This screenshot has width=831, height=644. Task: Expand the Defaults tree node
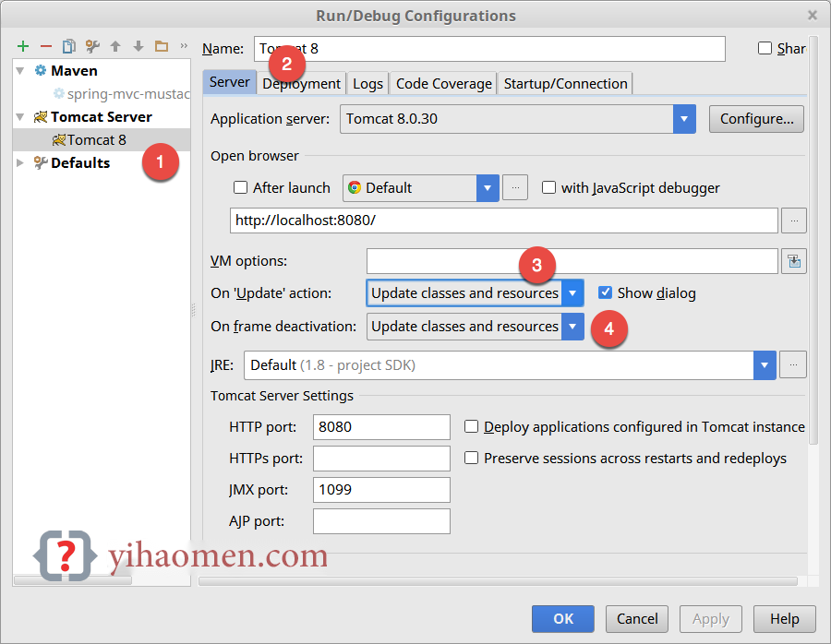[x=20, y=162]
